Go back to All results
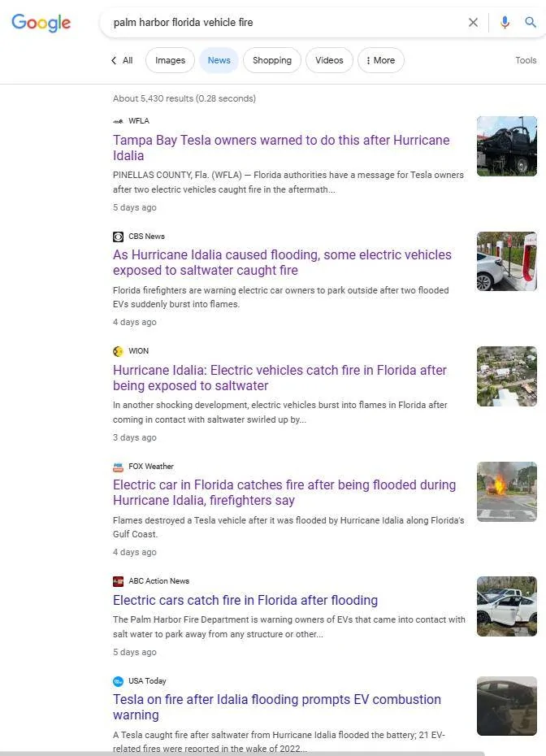The width and height of the screenshot is (546, 756). click(x=122, y=60)
